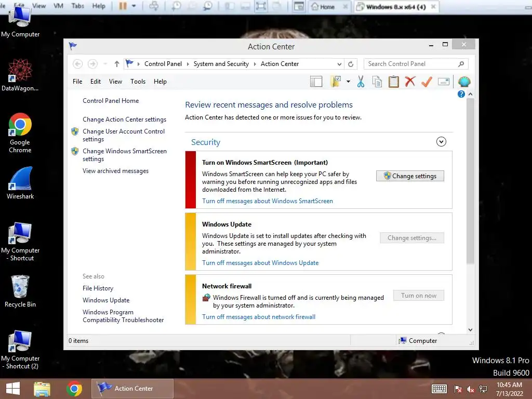This screenshot has height=399, width=532.
Task: Open the on-screen keyboard tray icon
Action: [x=439, y=389]
